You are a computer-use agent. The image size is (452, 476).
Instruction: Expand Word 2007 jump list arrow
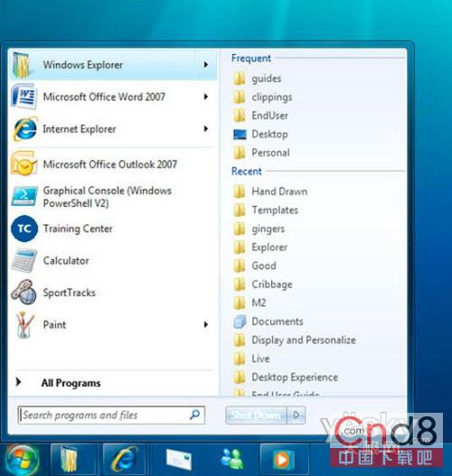pos(206,97)
